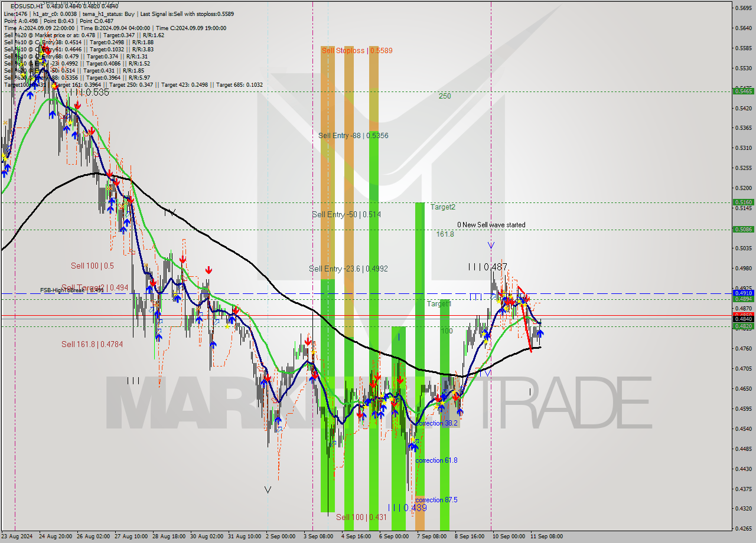The image size is (756, 543).
Task: Select the 0.4540 price axis value
Action: click(743, 428)
